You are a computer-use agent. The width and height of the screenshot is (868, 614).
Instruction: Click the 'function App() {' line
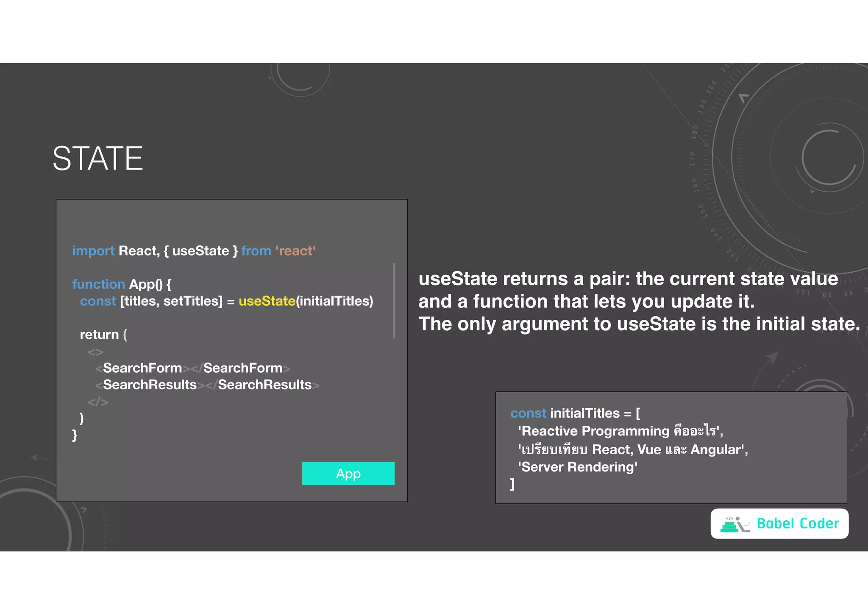click(122, 284)
